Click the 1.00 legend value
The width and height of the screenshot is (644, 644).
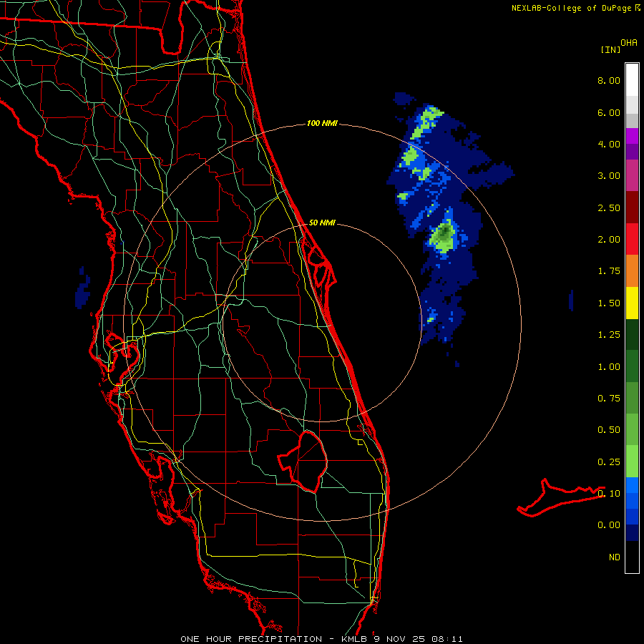tap(609, 367)
